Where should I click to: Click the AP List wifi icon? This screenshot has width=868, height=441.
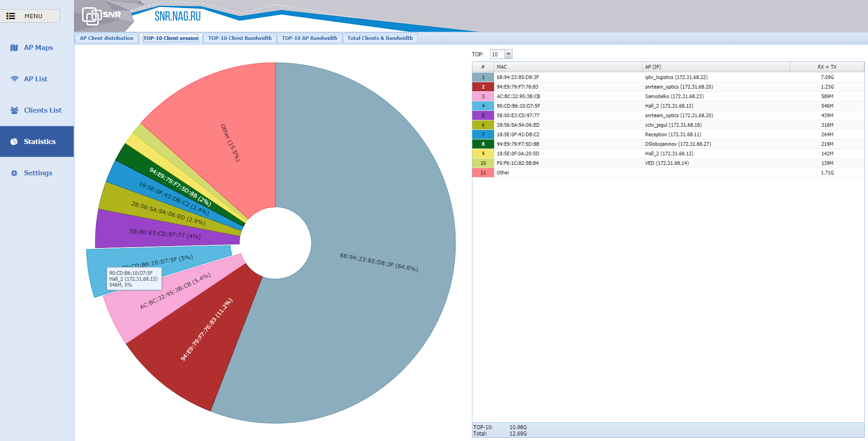15,79
